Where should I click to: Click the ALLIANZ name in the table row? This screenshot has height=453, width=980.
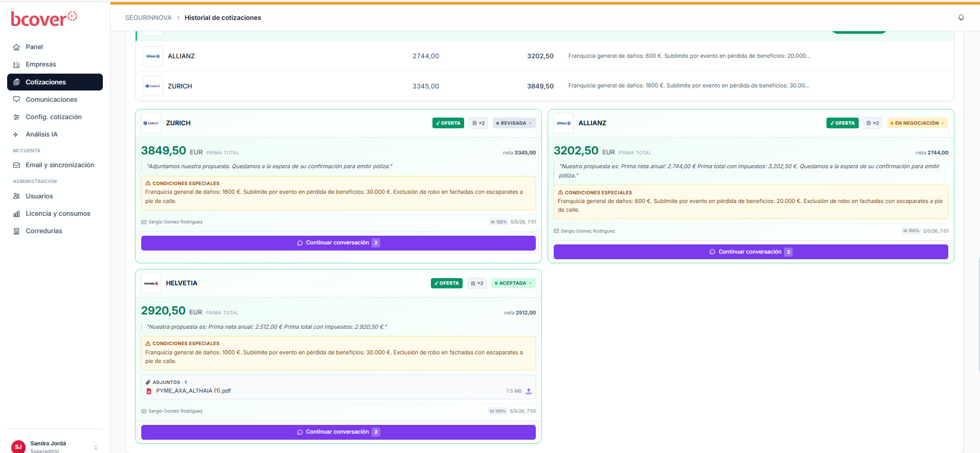(x=181, y=56)
